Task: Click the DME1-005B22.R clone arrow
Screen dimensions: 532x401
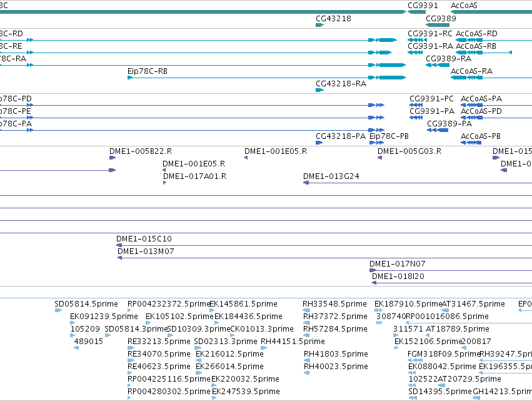Action: pos(113,158)
